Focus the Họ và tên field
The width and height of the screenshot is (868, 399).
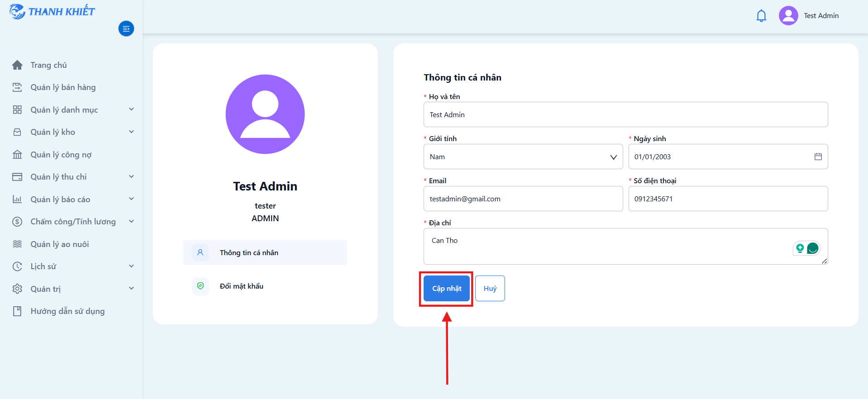click(x=626, y=114)
